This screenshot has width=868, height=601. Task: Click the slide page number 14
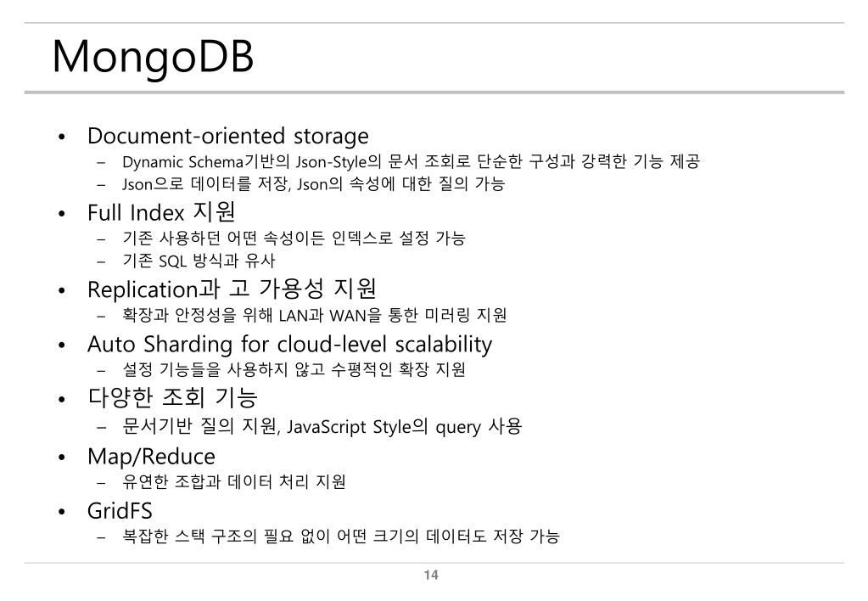(431, 575)
